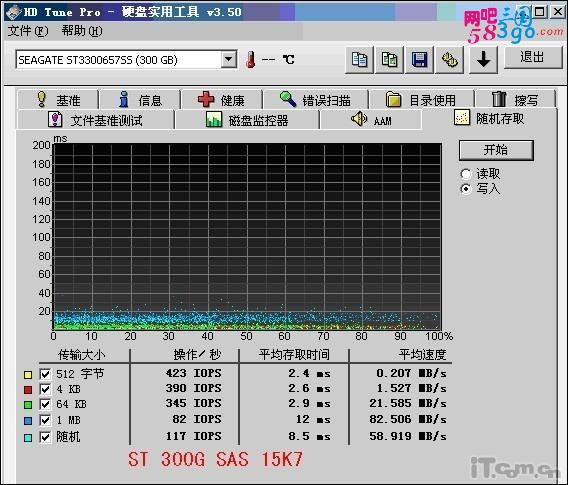
Task: Switch to the 错误扫描 tab
Action: (x=316, y=99)
